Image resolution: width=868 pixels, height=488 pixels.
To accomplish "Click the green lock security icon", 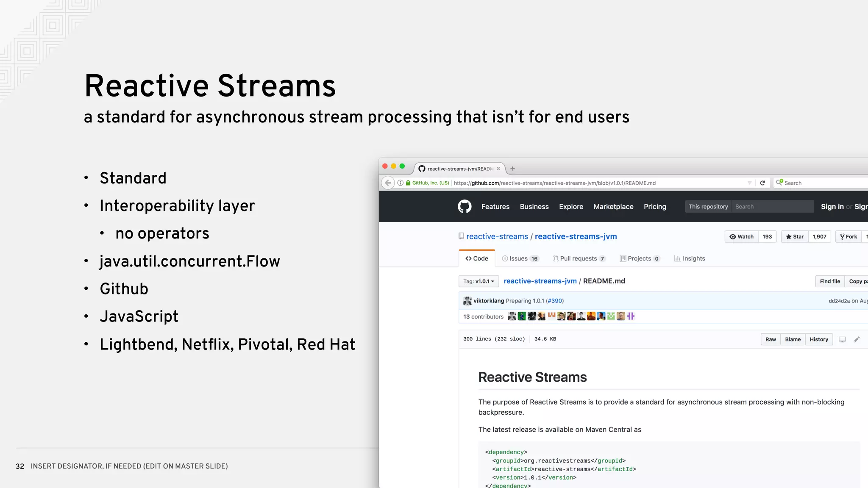I will (x=408, y=183).
